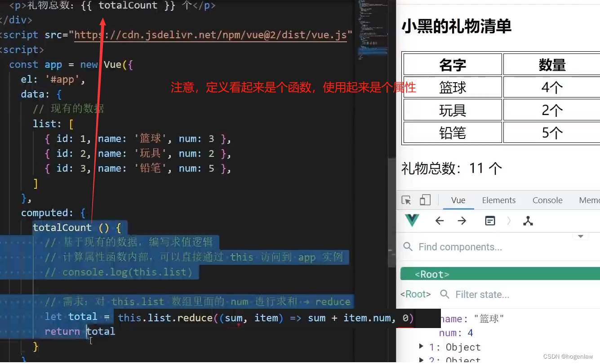600x364 pixels.
Task: Click the code line with id: 2 玩具
Action: click(138, 154)
